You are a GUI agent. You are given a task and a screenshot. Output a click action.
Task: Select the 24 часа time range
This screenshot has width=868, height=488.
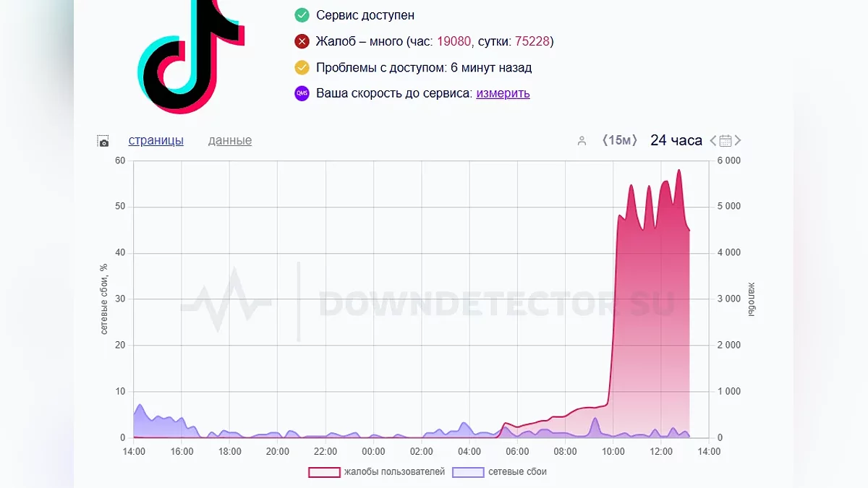[676, 140]
